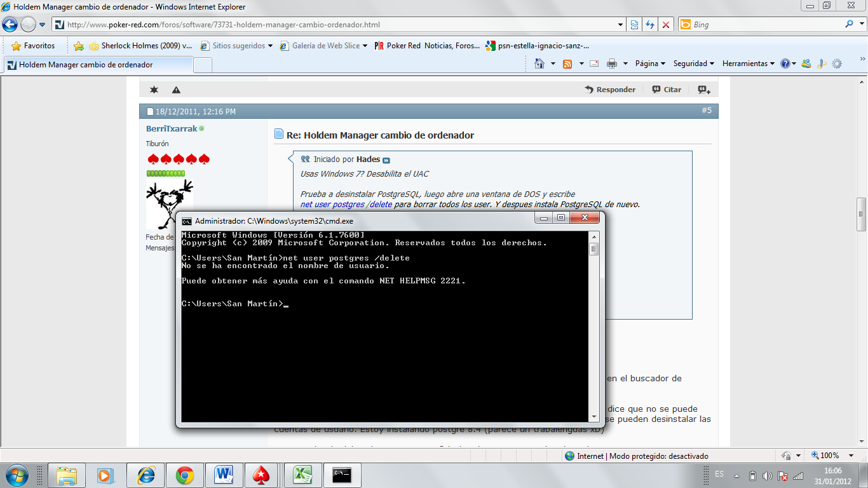
Task: Click the cmd window scrollbar down arrow
Action: 593,416
